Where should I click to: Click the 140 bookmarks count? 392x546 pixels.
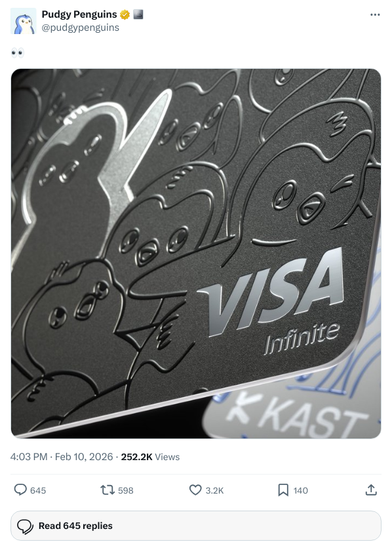pyautogui.click(x=300, y=490)
